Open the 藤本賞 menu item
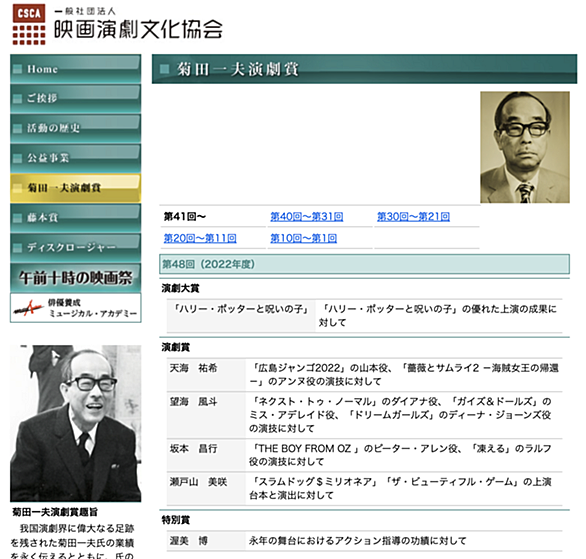The image size is (586, 559). tap(75, 218)
